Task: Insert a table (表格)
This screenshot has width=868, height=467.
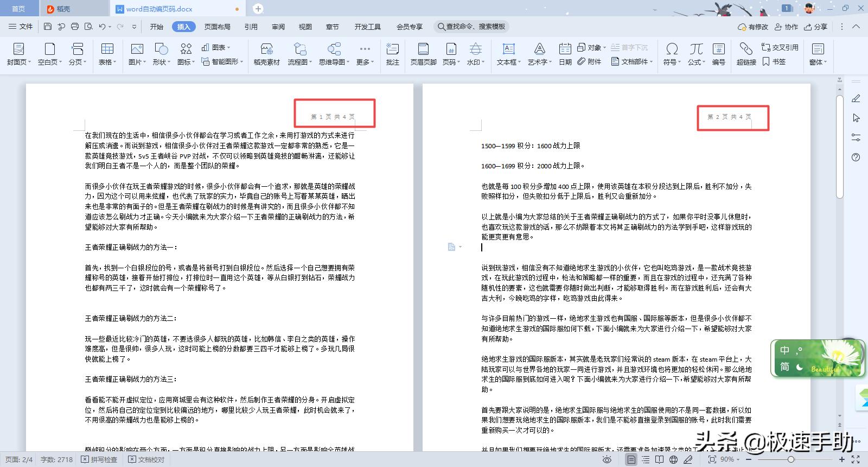Action: coord(107,54)
